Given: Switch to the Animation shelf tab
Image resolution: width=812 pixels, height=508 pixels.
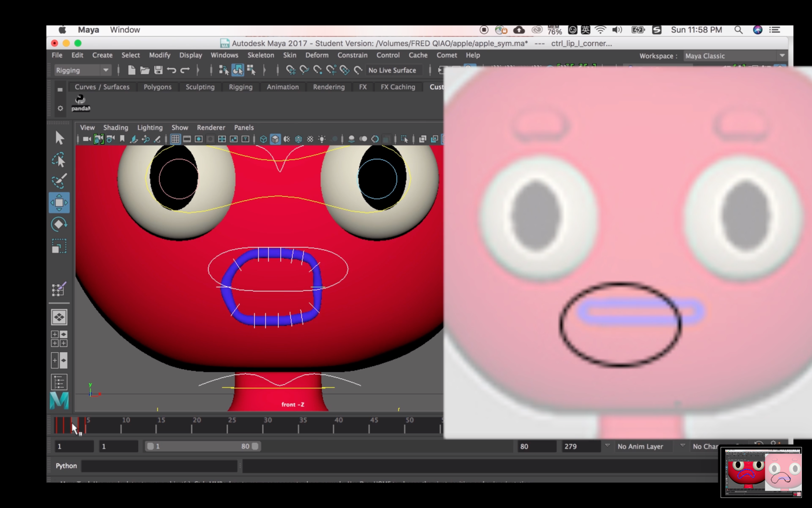Looking at the screenshot, I should (283, 87).
